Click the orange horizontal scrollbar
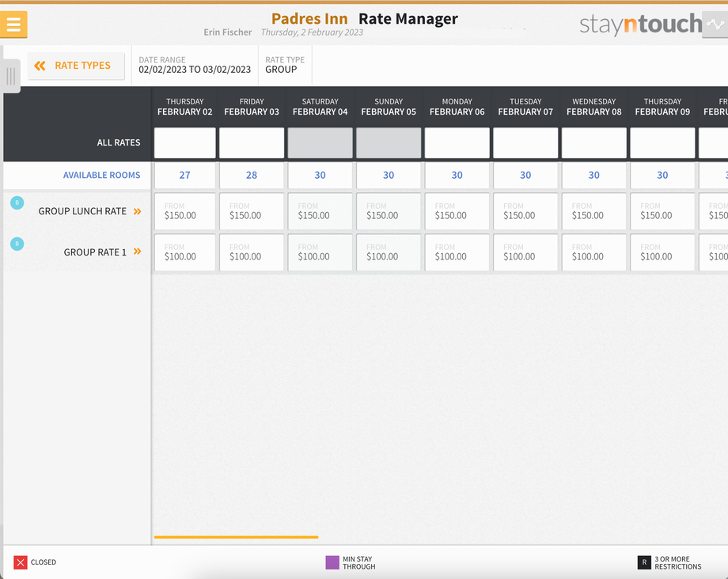Screen dimensions: 728x579 pyautogui.click(x=237, y=537)
